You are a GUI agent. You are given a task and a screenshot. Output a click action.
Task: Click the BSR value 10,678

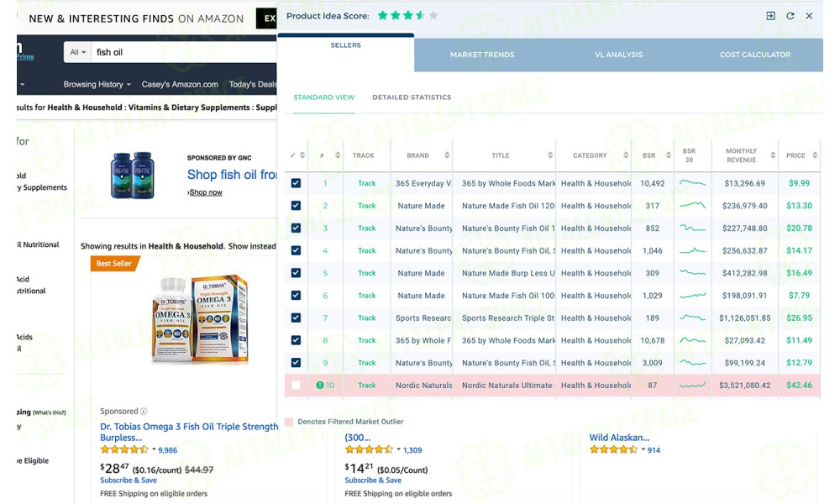click(x=653, y=341)
